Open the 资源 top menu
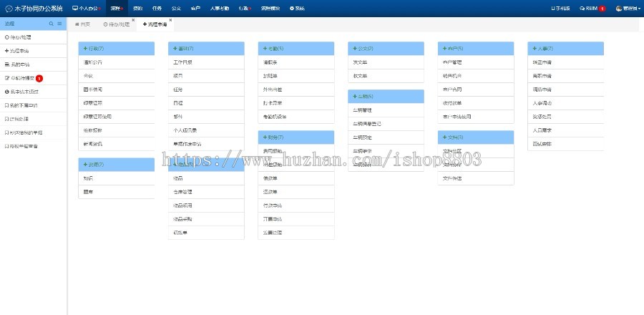Viewport: 644px width, 315px height. pos(137,8)
